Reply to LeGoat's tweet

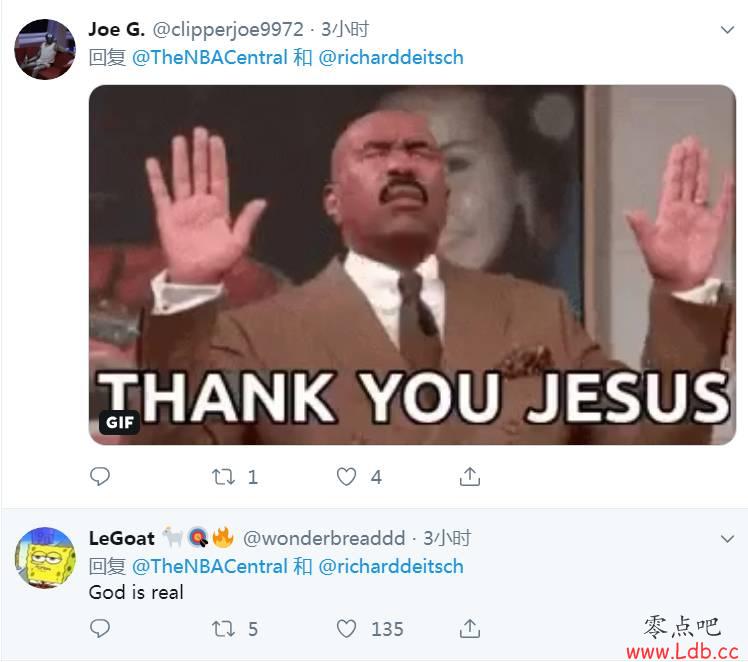(x=100, y=628)
